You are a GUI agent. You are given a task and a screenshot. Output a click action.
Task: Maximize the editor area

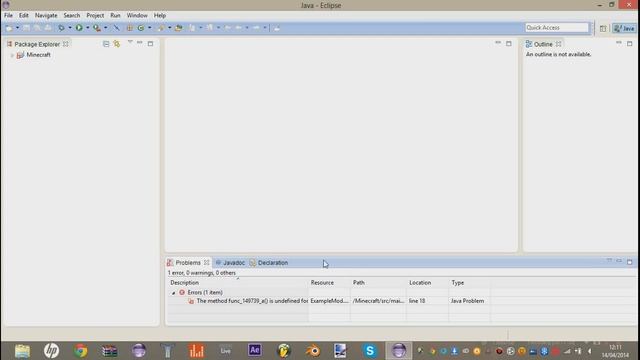[x=509, y=43]
